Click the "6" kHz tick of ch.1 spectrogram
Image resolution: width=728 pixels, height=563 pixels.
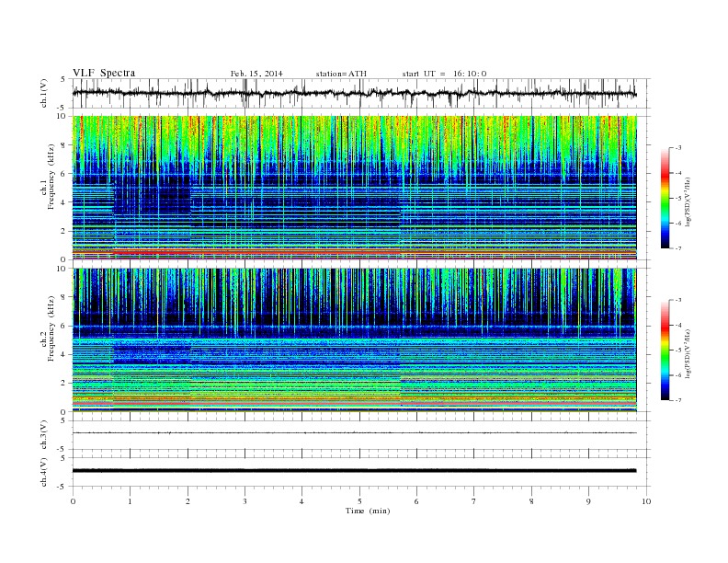point(63,174)
